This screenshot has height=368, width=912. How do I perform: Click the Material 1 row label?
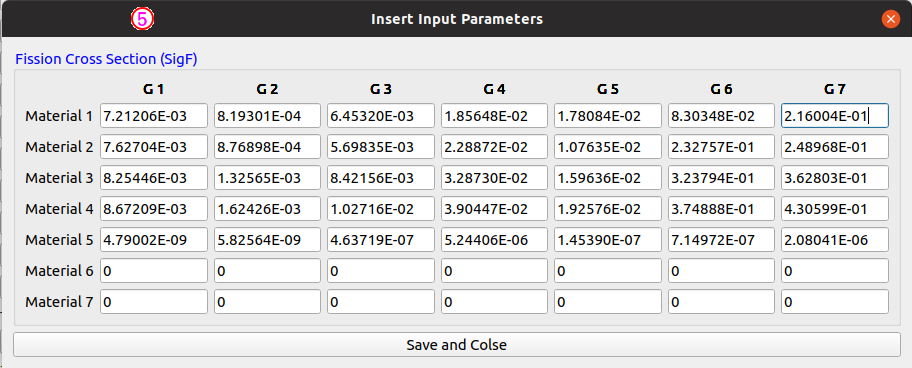59,116
